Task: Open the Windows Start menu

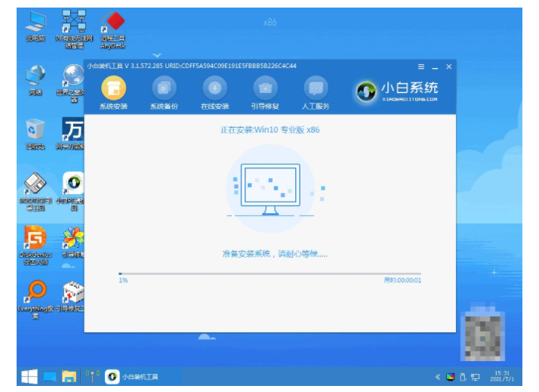Action: (x=29, y=377)
